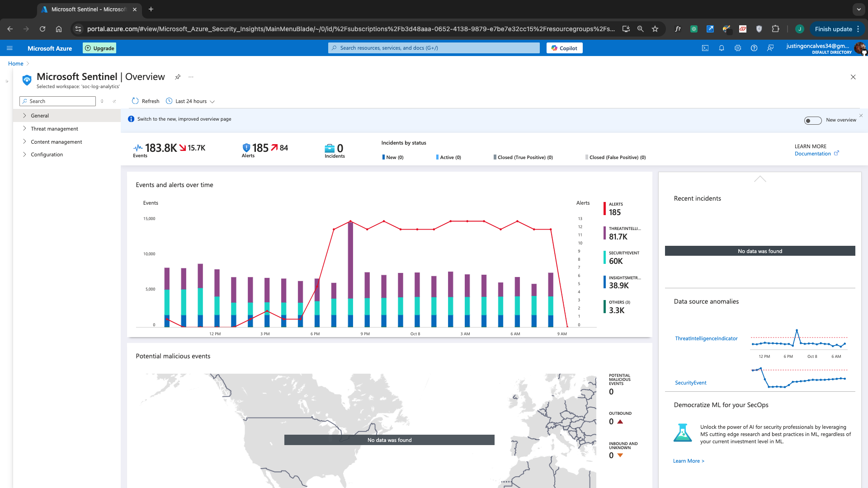Open a new browser tab

click(x=151, y=9)
